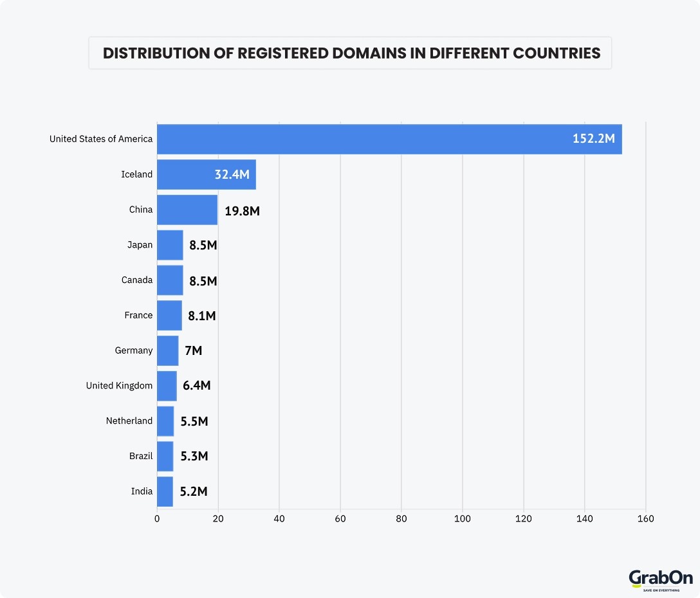Click the 0 axis tick label
This screenshot has width=700, height=598.
157,518
